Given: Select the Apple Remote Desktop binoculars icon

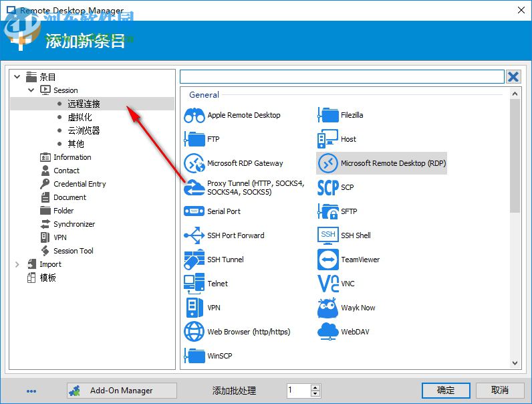Looking at the screenshot, I should coord(194,116).
